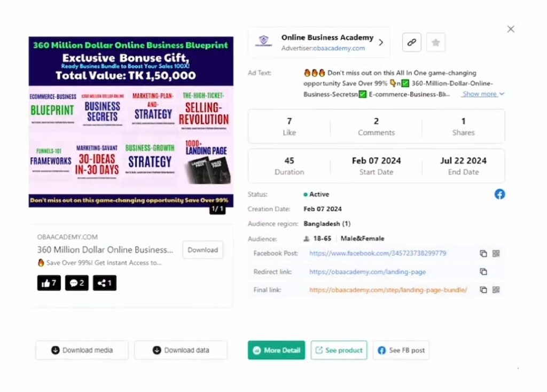The image size is (547, 392).
Task: Click the Online Business Academy advertiser name
Action: click(x=327, y=37)
